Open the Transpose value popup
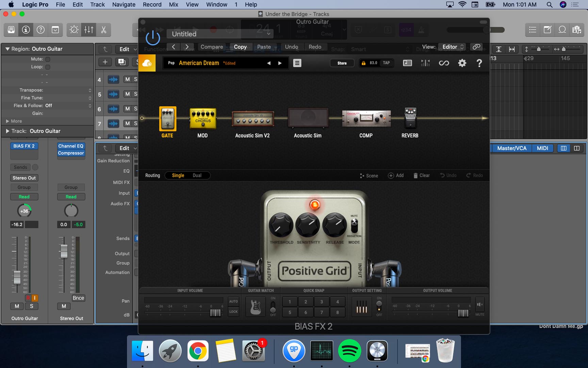The height and width of the screenshot is (368, 588). pyautogui.click(x=90, y=90)
